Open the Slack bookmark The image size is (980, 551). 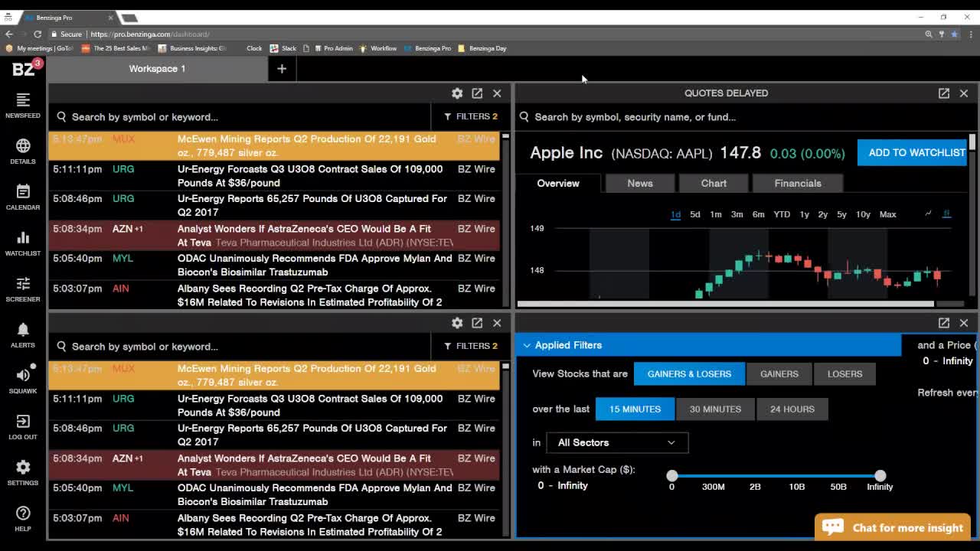283,48
